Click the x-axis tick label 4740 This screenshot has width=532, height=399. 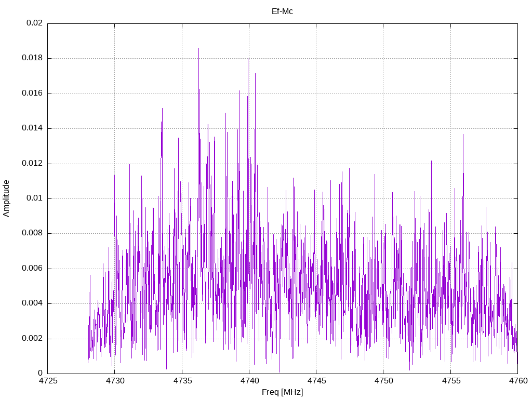(x=249, y=381)
